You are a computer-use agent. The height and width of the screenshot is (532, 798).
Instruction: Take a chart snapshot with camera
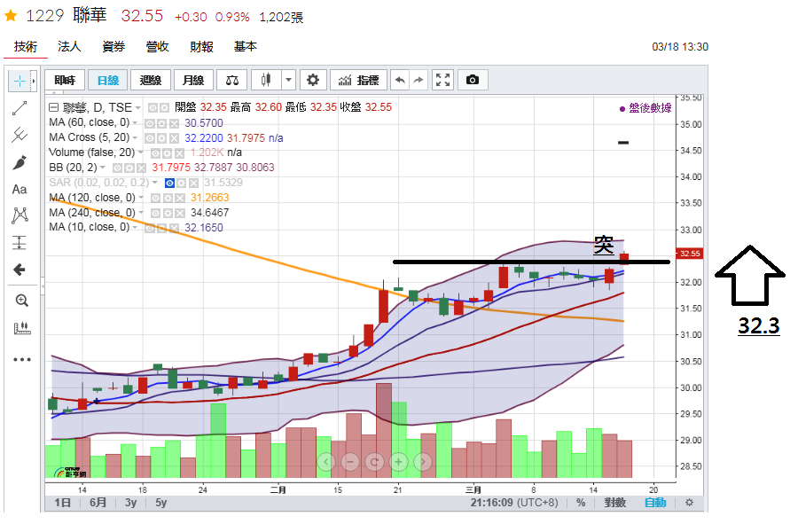pyautogui.click(x=473, y=80)
